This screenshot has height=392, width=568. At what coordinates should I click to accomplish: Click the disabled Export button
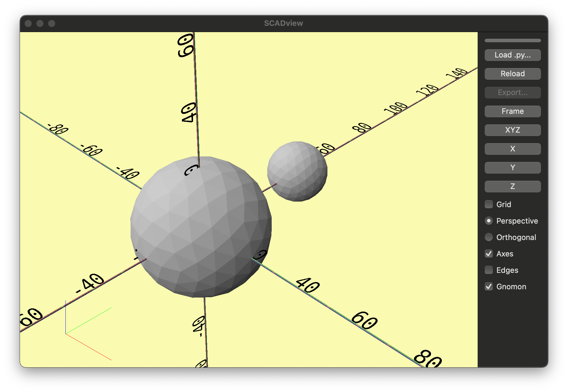[512, 92]
